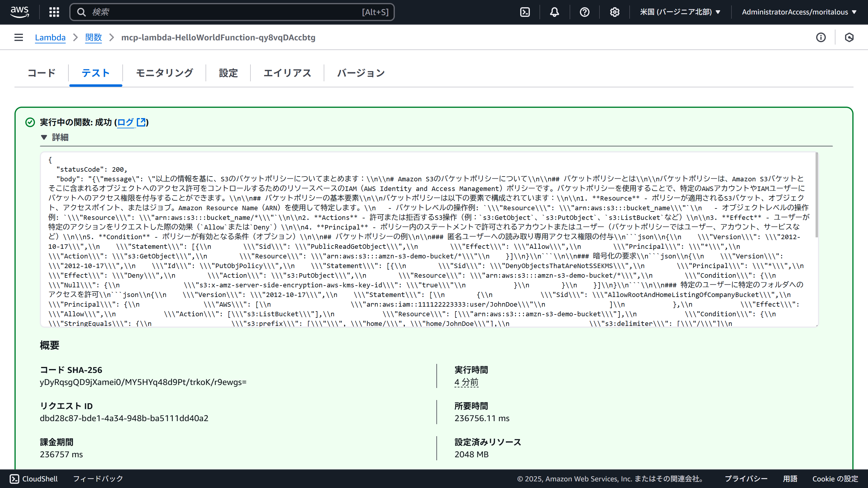Switch to the エイリアス tab
868x488 pixels.
coord(287,73)
